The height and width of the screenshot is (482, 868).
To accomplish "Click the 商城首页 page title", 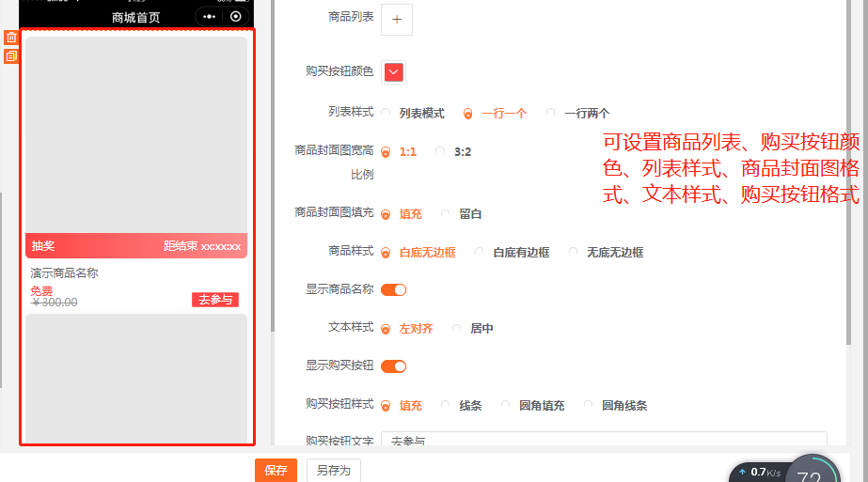I will click(x=135, y=17).
